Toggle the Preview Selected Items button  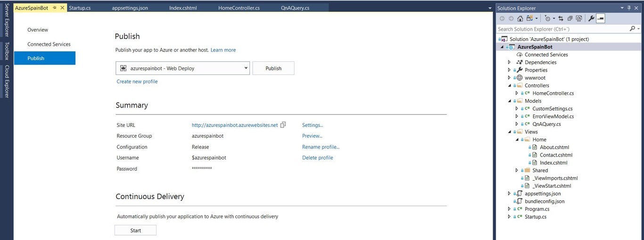coord(600,18)
